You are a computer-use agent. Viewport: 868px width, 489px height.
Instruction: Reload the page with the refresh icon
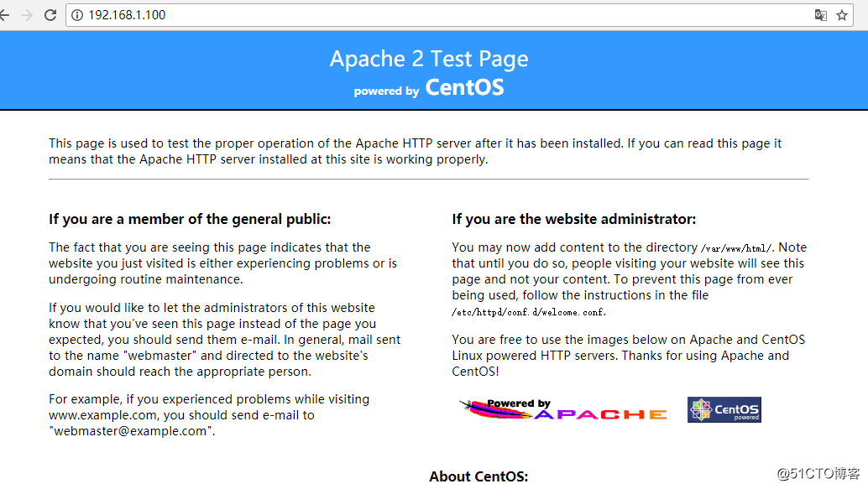tap(50, 15)
